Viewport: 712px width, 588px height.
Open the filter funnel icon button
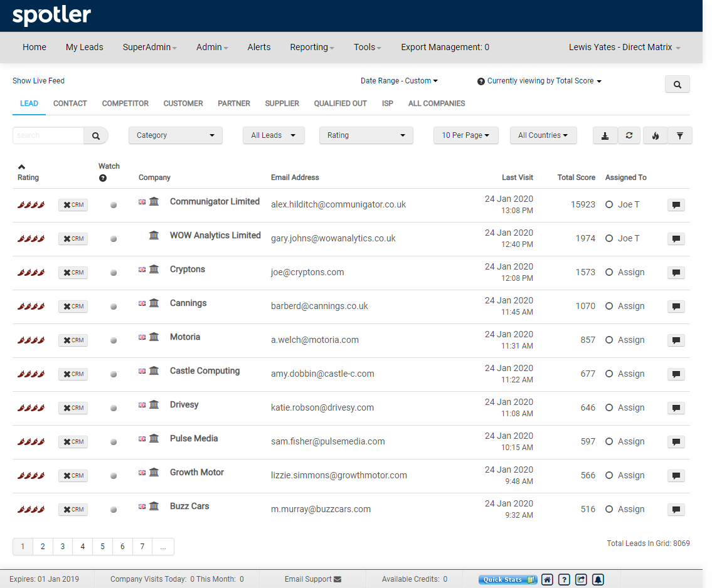[680, 135]
